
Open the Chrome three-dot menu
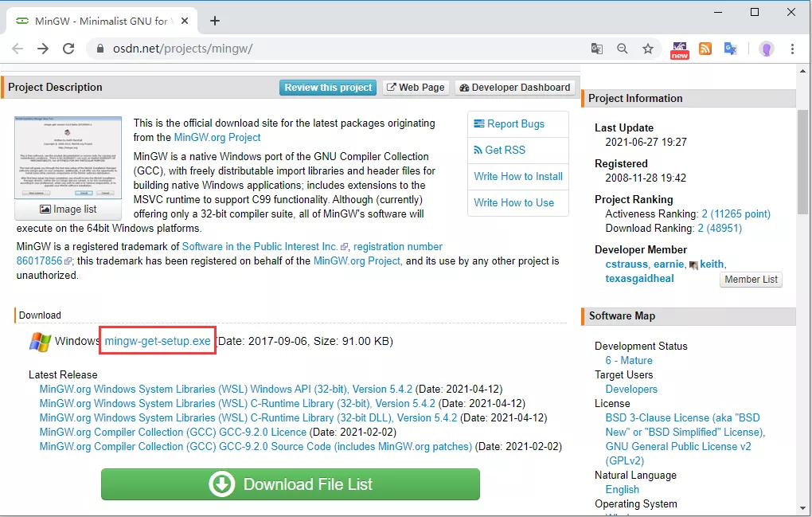(x=792, y=49)
